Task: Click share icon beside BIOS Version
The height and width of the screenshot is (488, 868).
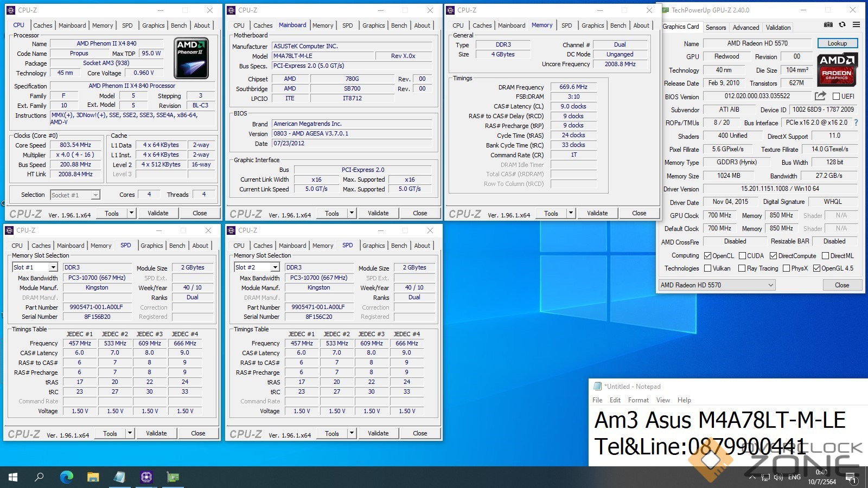Action: point(820,96)
